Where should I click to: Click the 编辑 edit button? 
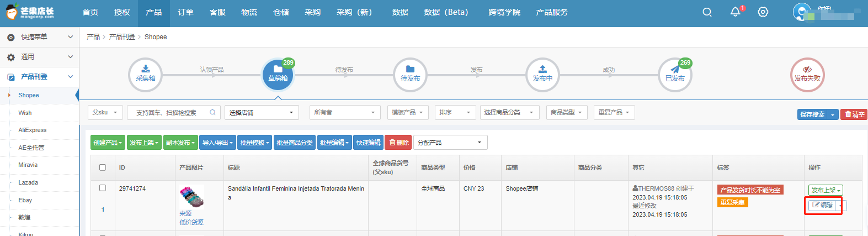(x=822, y=205)
